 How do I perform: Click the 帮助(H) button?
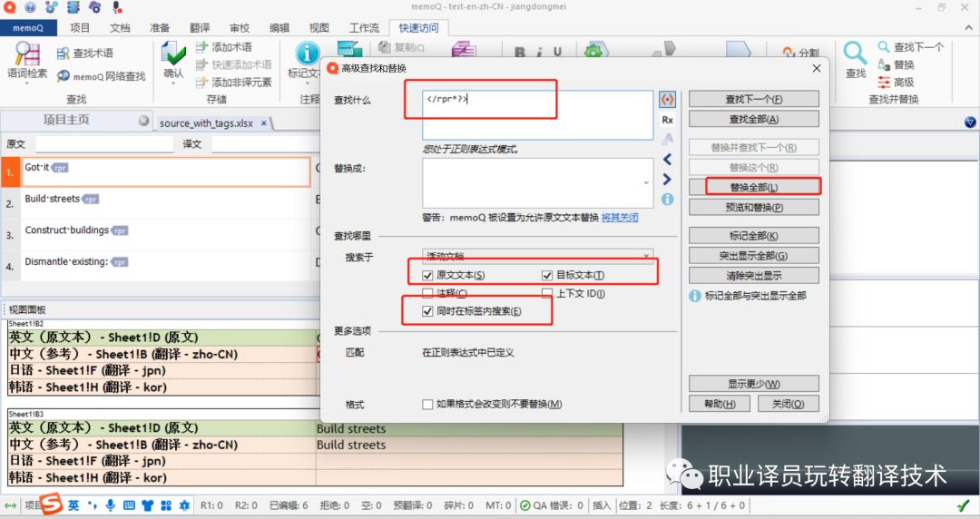(x=720, y=404)
